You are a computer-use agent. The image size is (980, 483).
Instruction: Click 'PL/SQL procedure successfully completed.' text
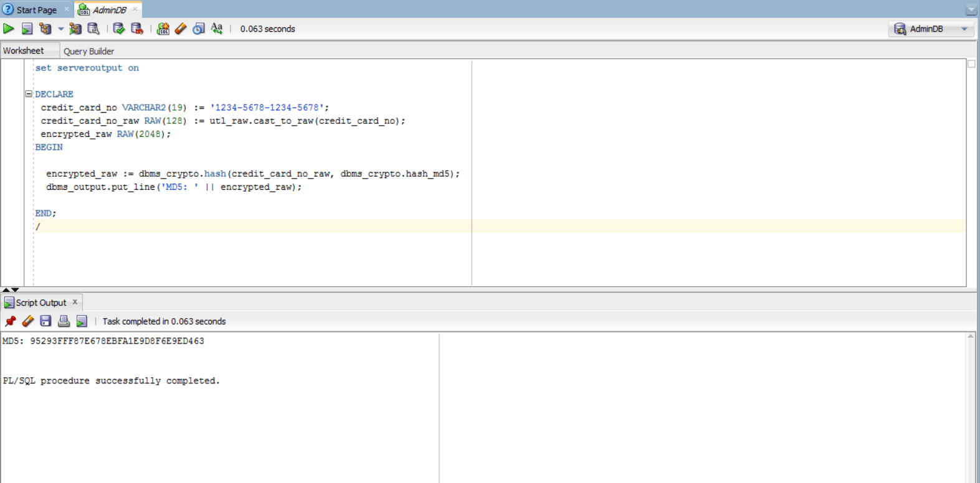[x=112, y=381]
